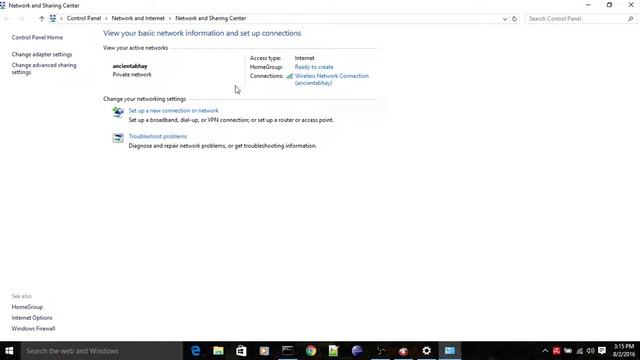Open the Windows Store taskbar icon

[x=241, y=351]
